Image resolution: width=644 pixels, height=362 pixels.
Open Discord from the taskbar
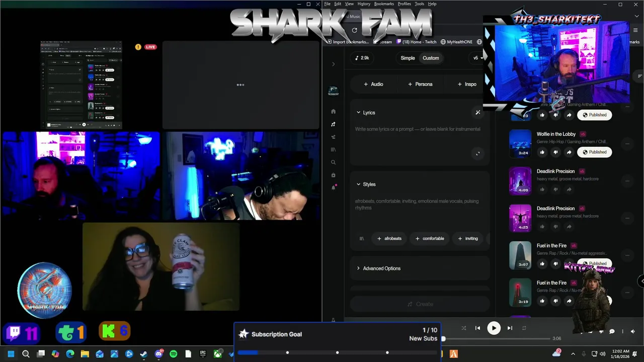(x=158, y=354)
